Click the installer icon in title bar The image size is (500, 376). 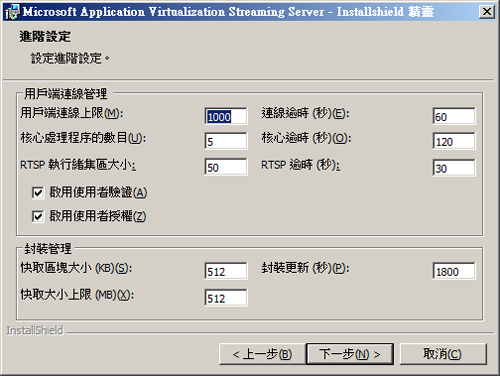pos(13,12)
